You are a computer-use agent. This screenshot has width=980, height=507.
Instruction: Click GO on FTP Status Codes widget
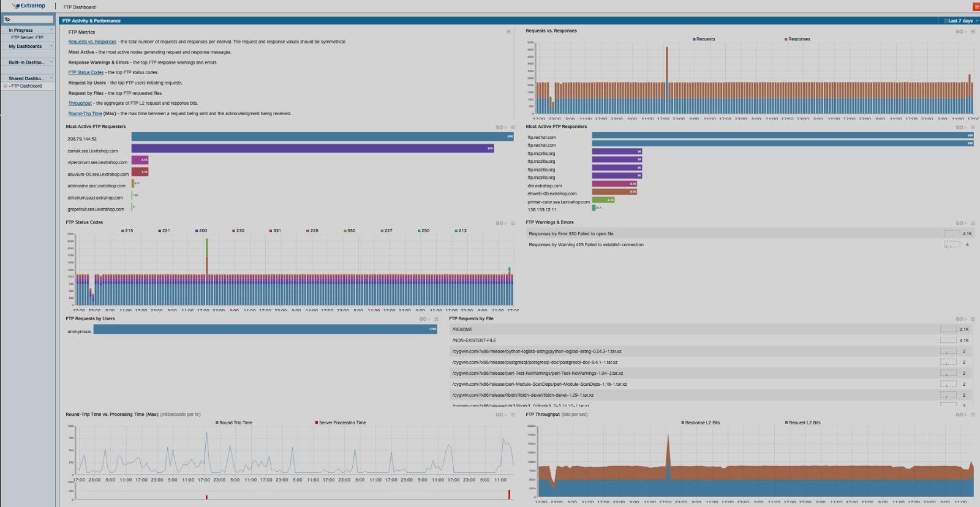click(500, 223)
